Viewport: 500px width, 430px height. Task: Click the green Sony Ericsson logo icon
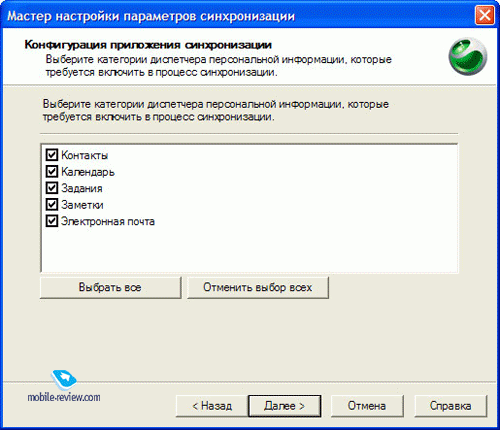tap(468, 56)
